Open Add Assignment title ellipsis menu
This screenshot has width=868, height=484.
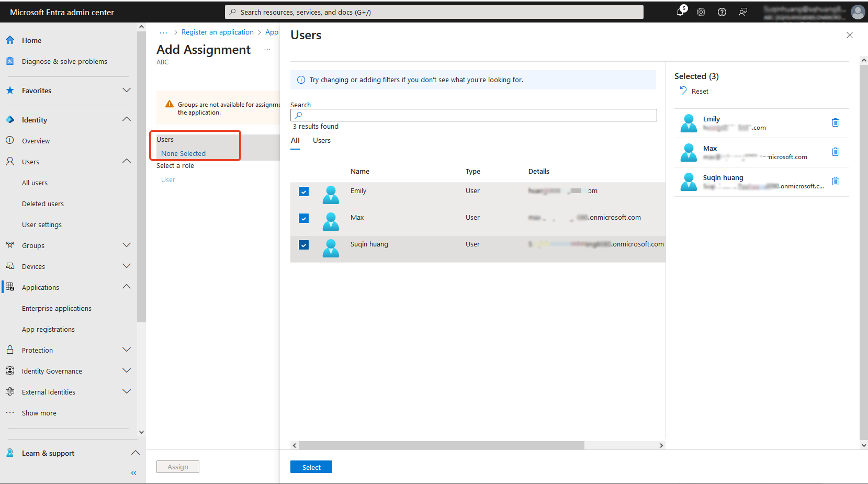click(267, 50)
